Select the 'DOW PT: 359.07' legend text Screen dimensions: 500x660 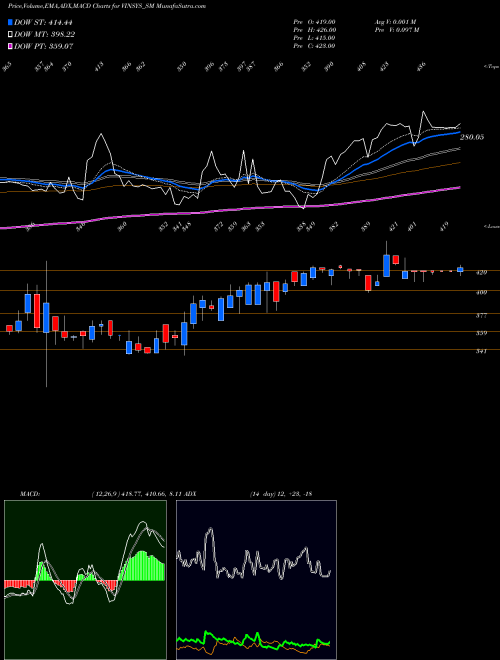tap(44, 46)
